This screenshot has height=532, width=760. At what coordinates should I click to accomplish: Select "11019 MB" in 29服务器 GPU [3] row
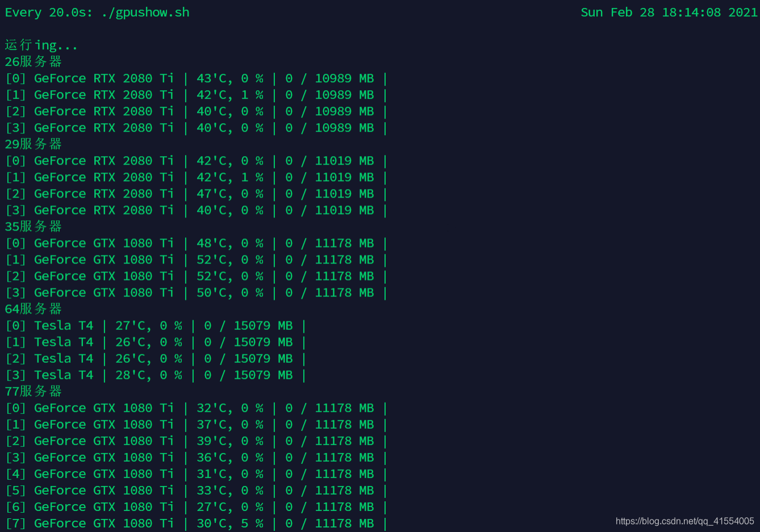344,210
